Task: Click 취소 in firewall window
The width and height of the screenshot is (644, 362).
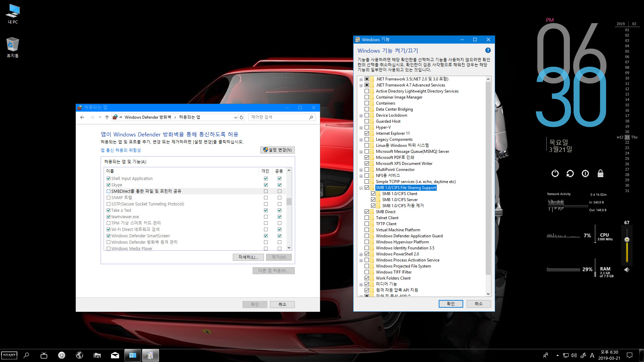Action: (282, 304)
